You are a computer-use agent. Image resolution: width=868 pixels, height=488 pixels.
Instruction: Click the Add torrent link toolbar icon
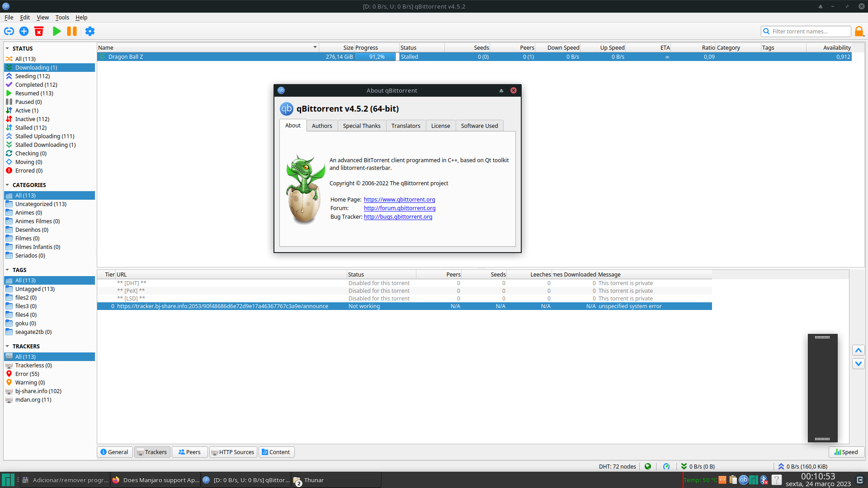click(x=9, y=31)
